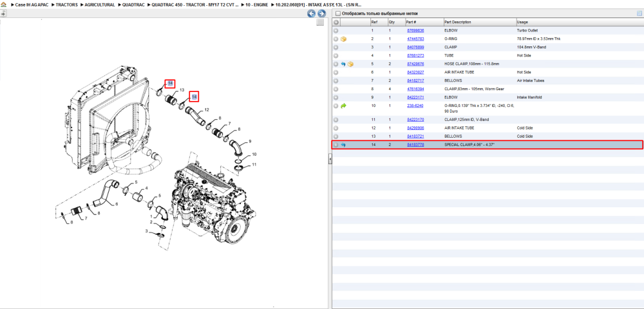The height and width of the screenshot is (309, 644).
Task: Click the blue arrow icon on the SPECIAL CLAMP row
Action: click(x=343, y=145)
